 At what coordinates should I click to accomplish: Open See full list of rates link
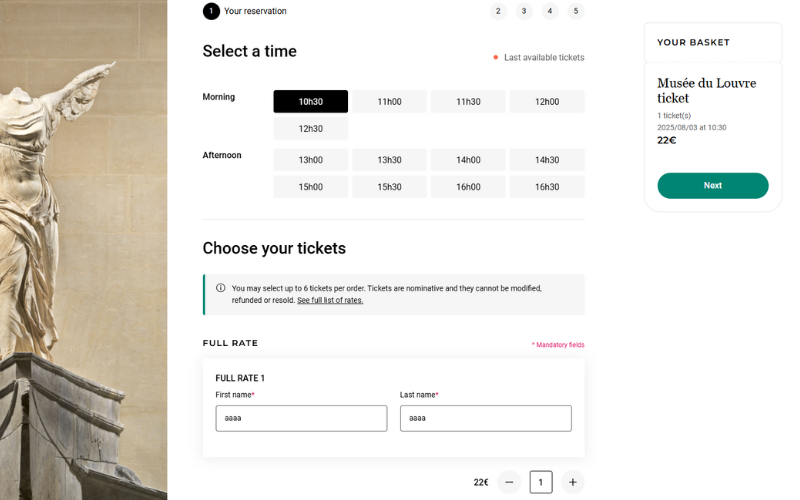pos(330,300)
